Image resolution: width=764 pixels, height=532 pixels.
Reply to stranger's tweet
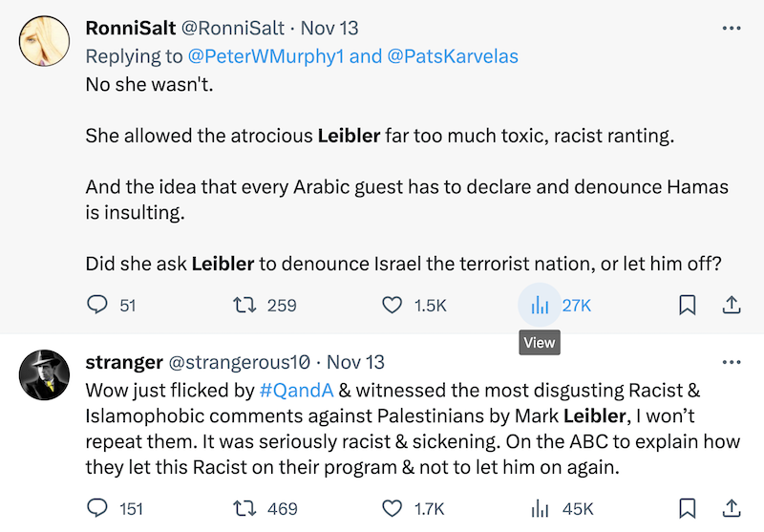tap(98, 509)
